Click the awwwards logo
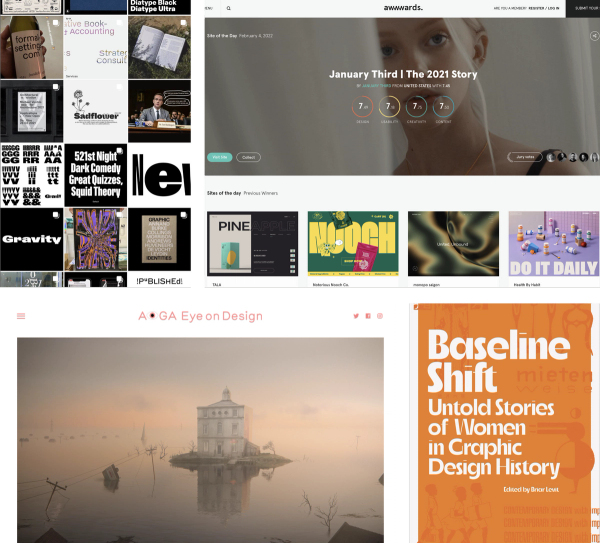Image resolution: width=600 pixels, height=543 pixels. click(403, 7)
